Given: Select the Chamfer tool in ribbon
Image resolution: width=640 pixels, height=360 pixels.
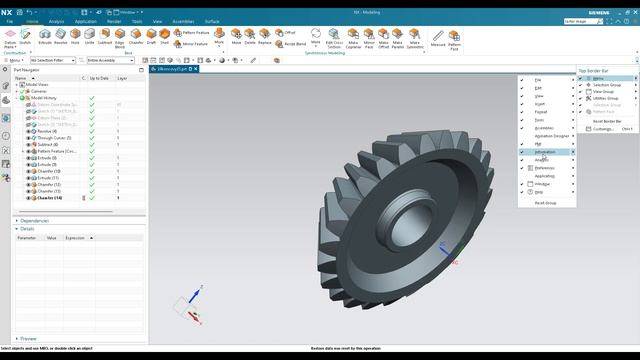Looking at the screenshot, I should pyautogui.click(x=136, y=37).
